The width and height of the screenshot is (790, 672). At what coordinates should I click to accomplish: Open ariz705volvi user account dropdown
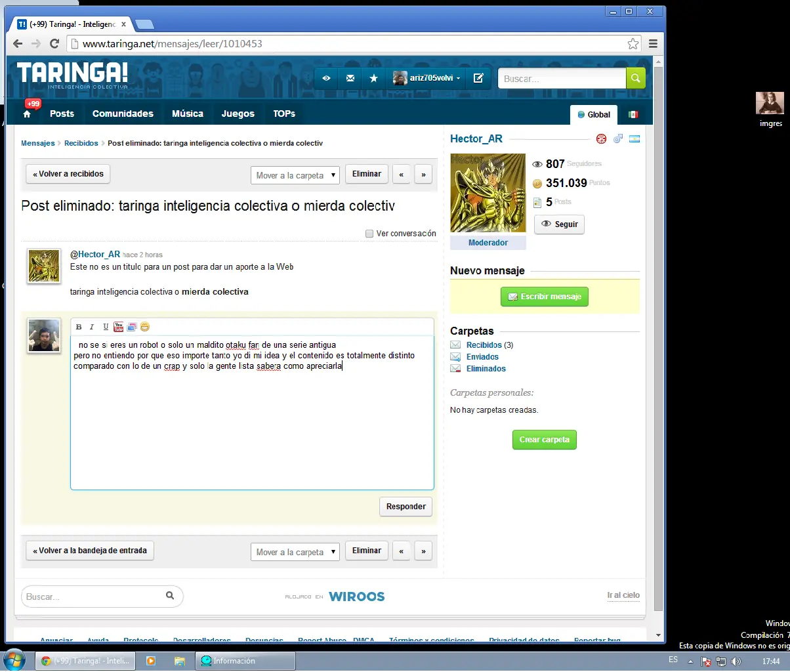(427, 78)
